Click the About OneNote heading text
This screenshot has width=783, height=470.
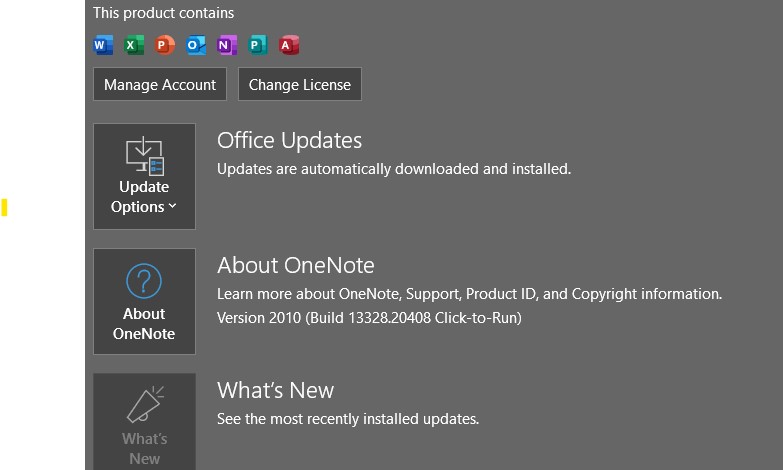pos(296,265)
